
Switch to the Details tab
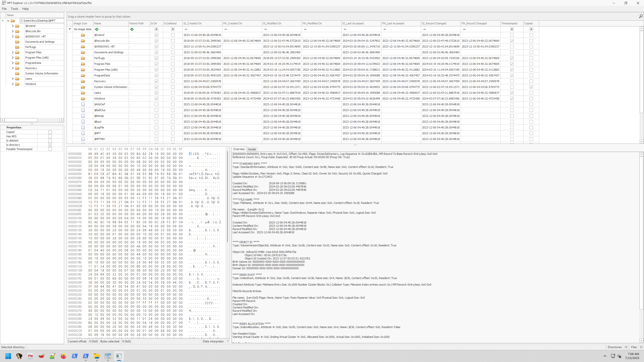pyautogui.click(x=252, y=149)
